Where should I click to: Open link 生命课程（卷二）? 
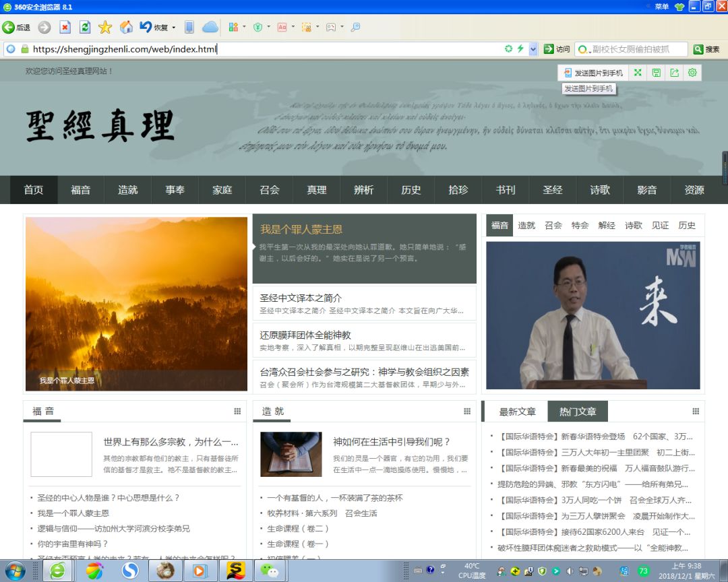[298, 529]
